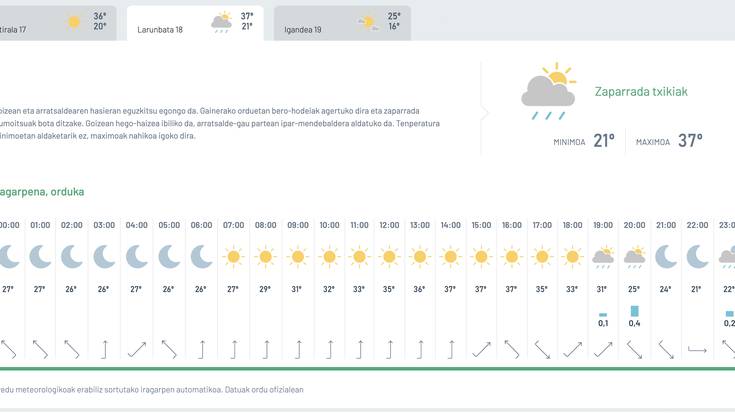Click the sun icon at 14:00

point(450,257)
